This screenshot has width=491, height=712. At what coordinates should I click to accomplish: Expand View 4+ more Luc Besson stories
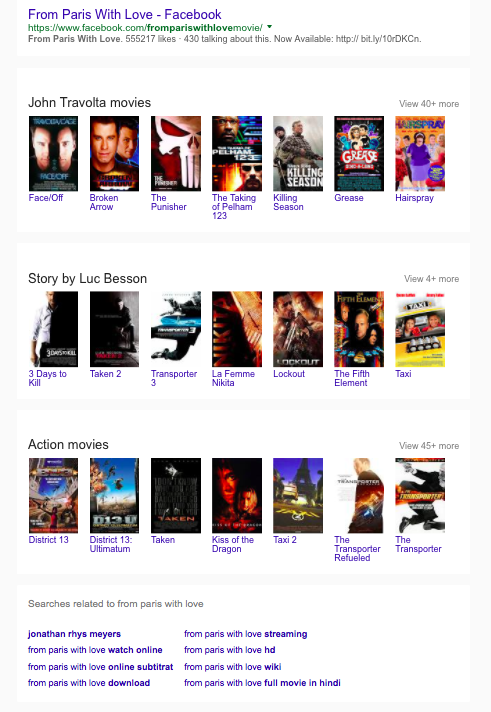coord(431,279)
